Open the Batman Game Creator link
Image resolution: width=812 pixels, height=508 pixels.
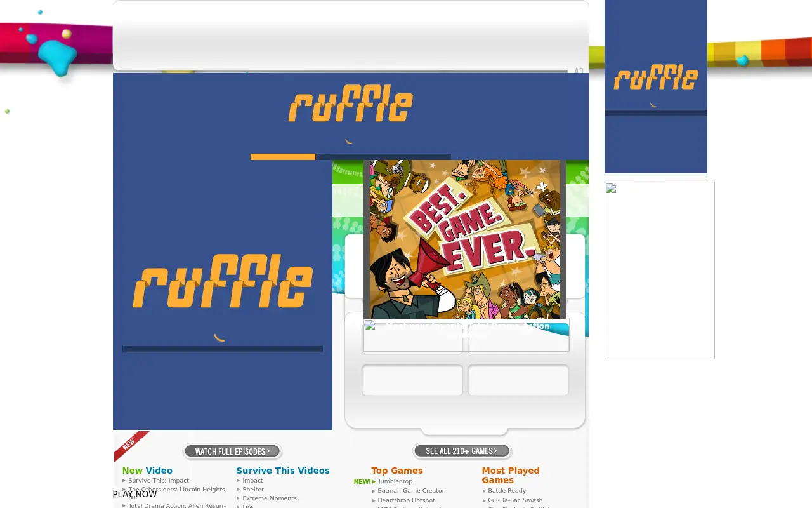click(411, 491)
